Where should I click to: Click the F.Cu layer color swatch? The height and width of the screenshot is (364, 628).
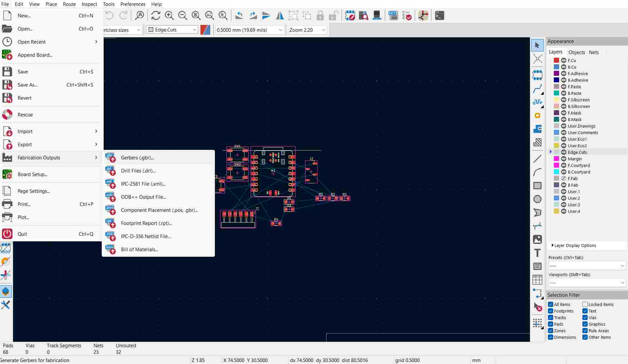[556, 60]
